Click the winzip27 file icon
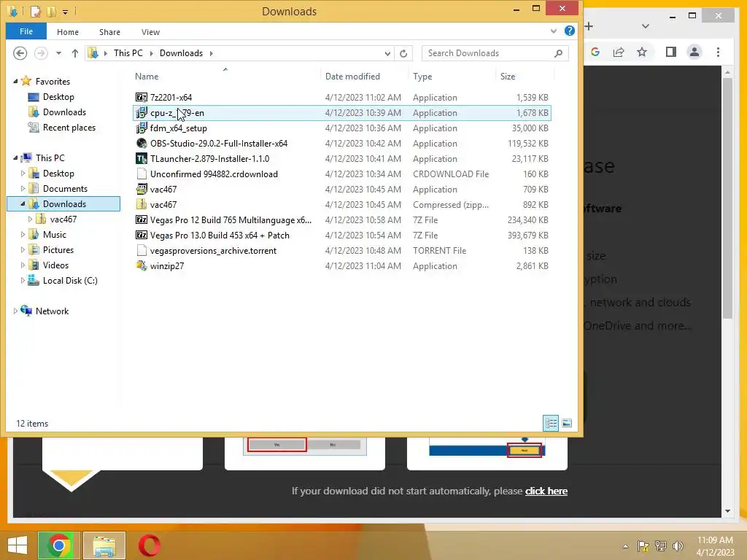Viewport: 747px width, 560px height. point(142,265)
